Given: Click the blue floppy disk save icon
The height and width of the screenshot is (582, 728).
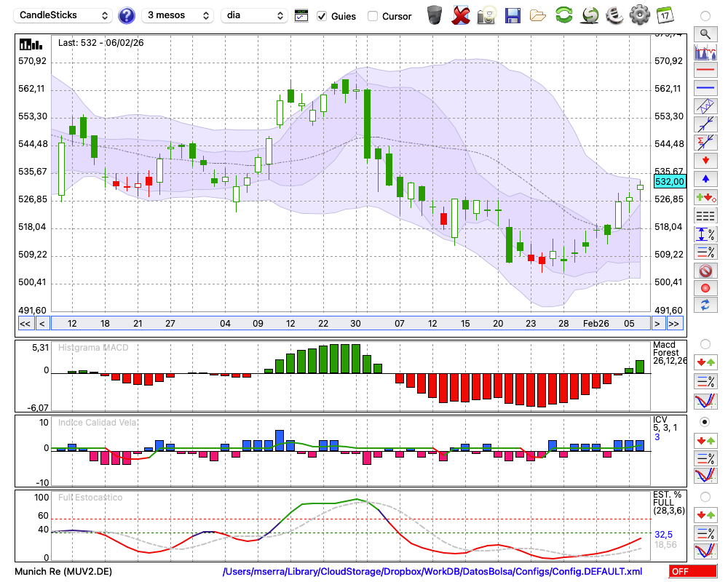Looking at the screenshot, I should [x=513, y=15].
